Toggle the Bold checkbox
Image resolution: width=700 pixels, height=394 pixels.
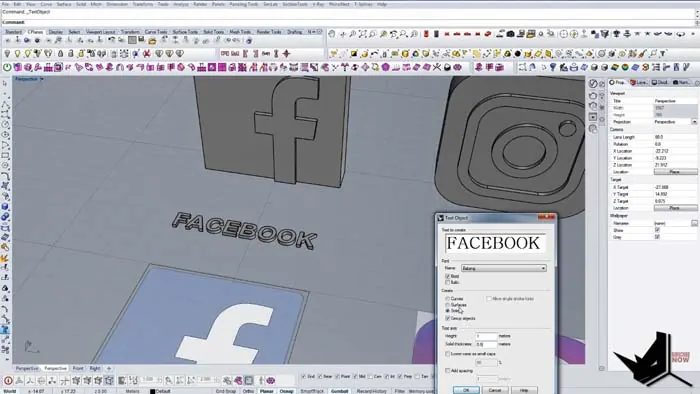[448, 276]
